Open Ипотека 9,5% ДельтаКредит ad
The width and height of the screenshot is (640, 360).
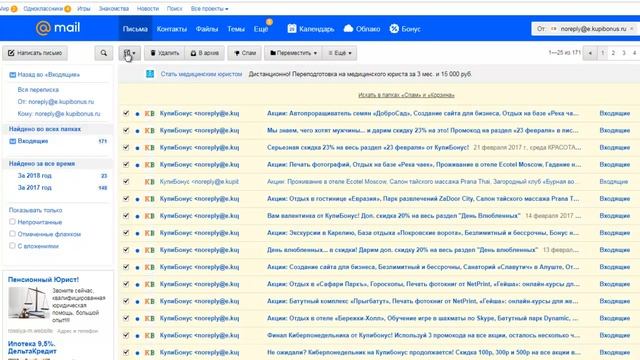coord(32,347)
